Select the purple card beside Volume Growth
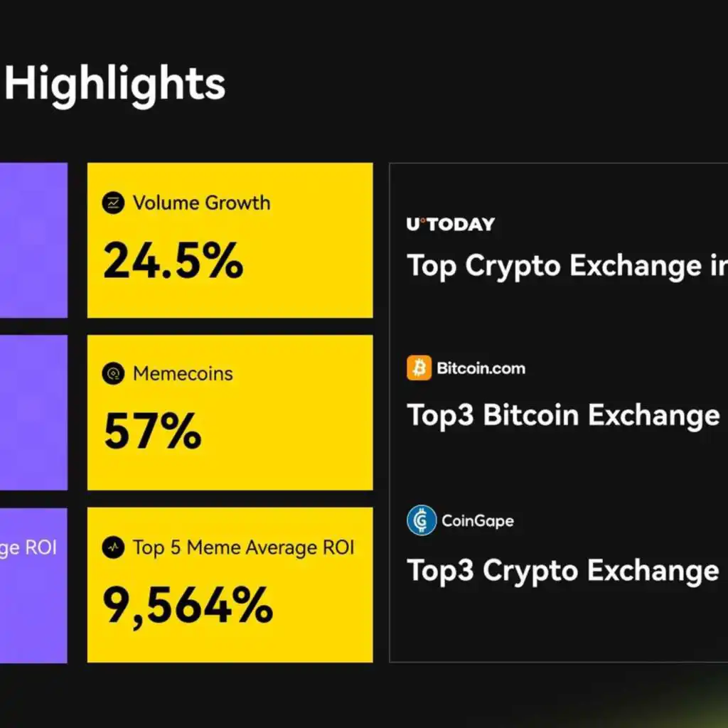728x728 pixels. coord(33,240)
